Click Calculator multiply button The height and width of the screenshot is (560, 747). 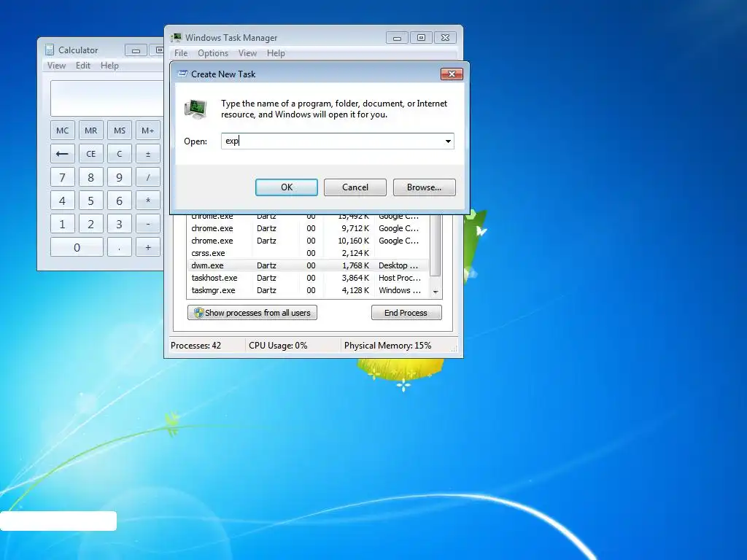click(147, 201)
